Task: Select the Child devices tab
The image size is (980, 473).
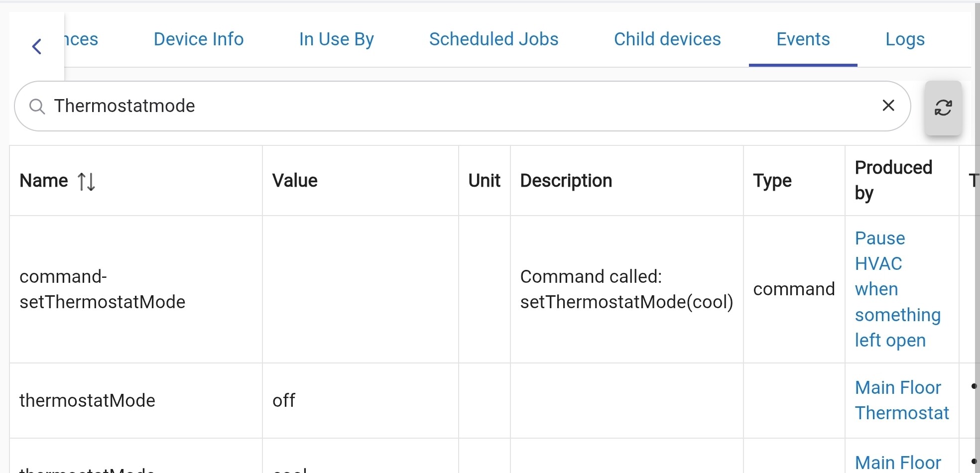Action: click(x=667, y=39)
